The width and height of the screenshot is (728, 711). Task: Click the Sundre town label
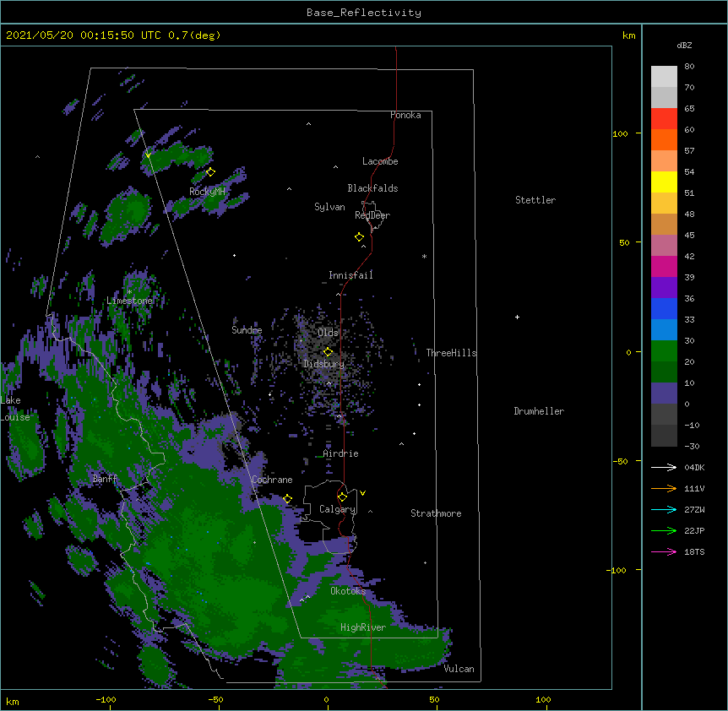tap(247, 330)
